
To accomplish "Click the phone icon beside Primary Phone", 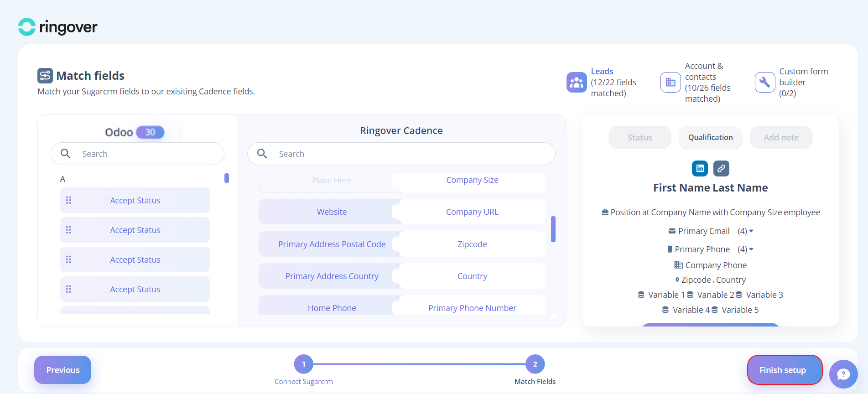I will coord(670,249).
